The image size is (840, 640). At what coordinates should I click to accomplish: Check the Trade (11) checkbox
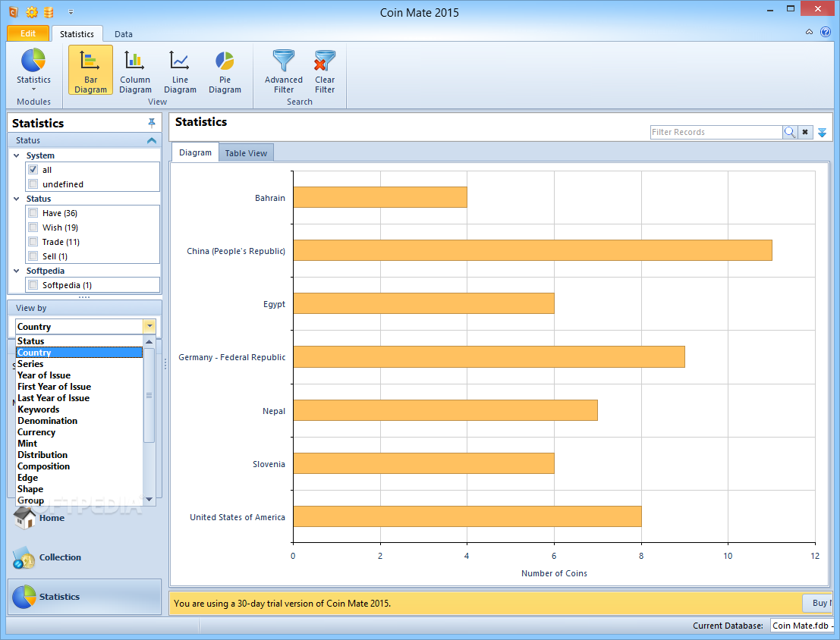33,242
